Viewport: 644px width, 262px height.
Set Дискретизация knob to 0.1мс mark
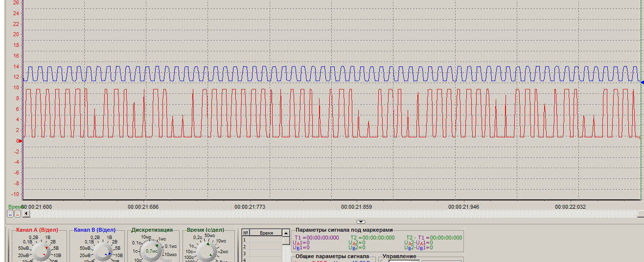[x=170, y=246]
